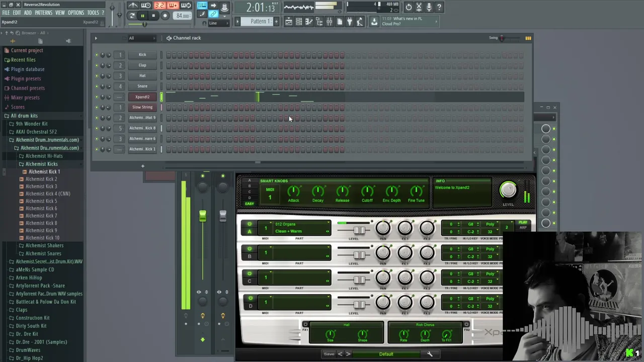
Task: Stop playback with the stop button
Action: tap(153, 16)
